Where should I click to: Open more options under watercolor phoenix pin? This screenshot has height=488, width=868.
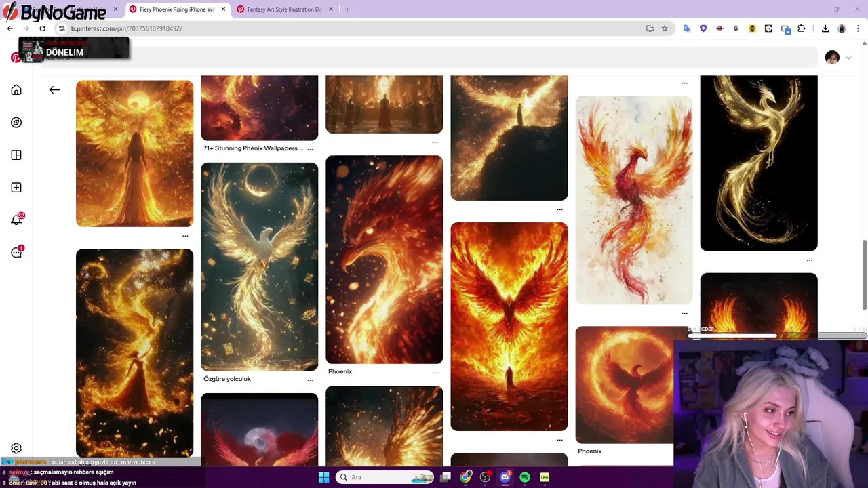point(684,313)
